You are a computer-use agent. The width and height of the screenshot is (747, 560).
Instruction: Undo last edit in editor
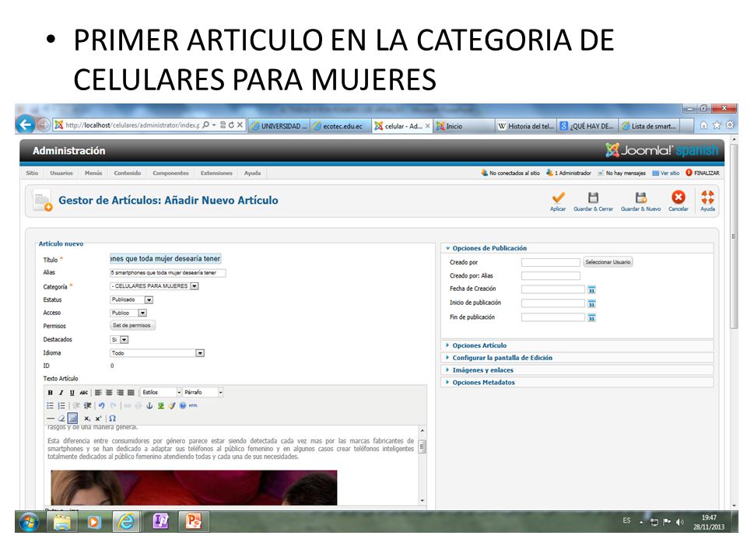pyautogui.click(x=101, y=406)
